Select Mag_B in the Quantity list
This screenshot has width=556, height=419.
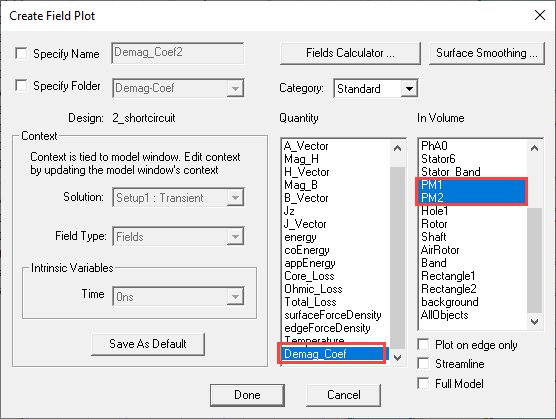coord(301,185)
